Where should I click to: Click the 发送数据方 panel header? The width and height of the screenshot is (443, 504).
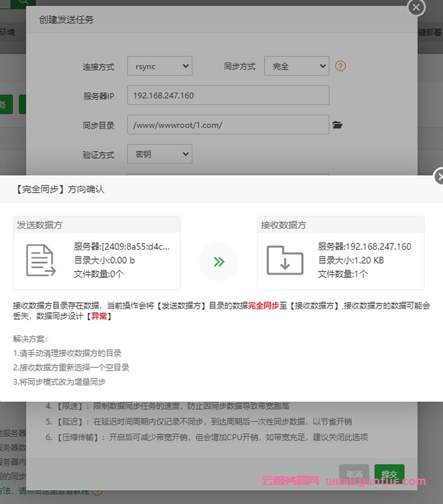97,224
